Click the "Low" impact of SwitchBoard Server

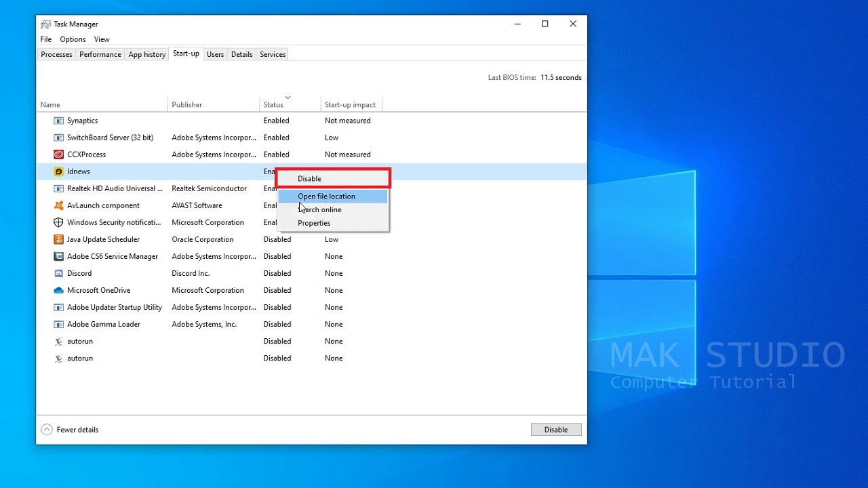[332, 138]
